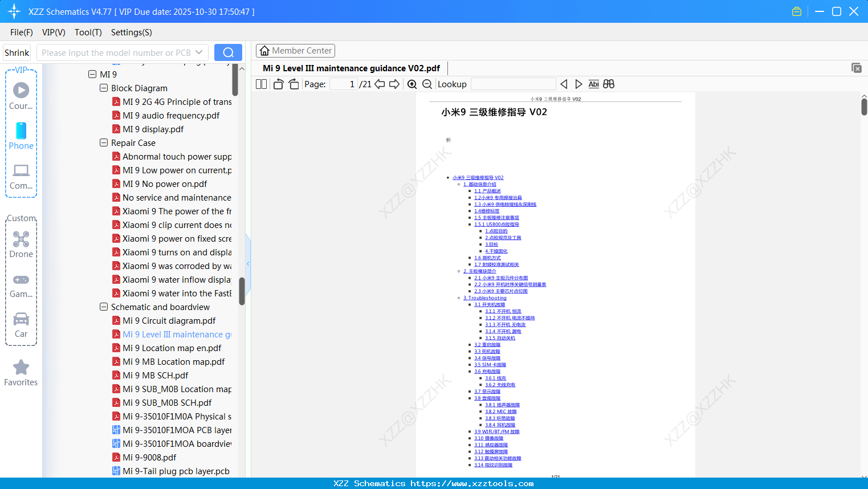
Task: Zoom out of the PDF
Action: click(x=427, y=84)
